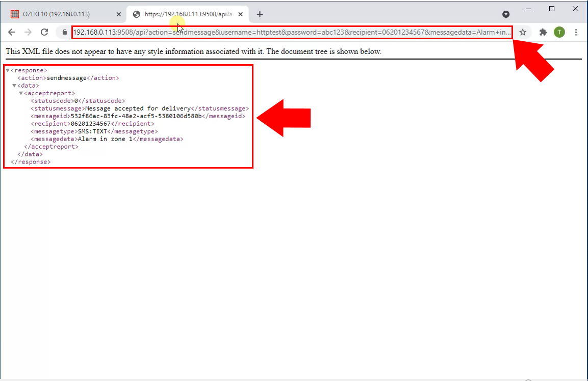Reload the current page
The width and height of the screenshot is (588, 381).
click(x=44, y=32)
